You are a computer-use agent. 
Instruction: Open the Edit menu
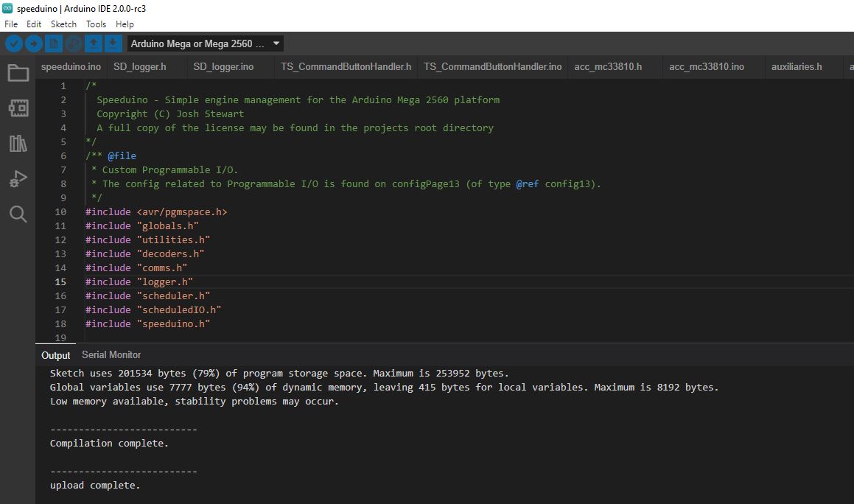(x=34, y=24)
